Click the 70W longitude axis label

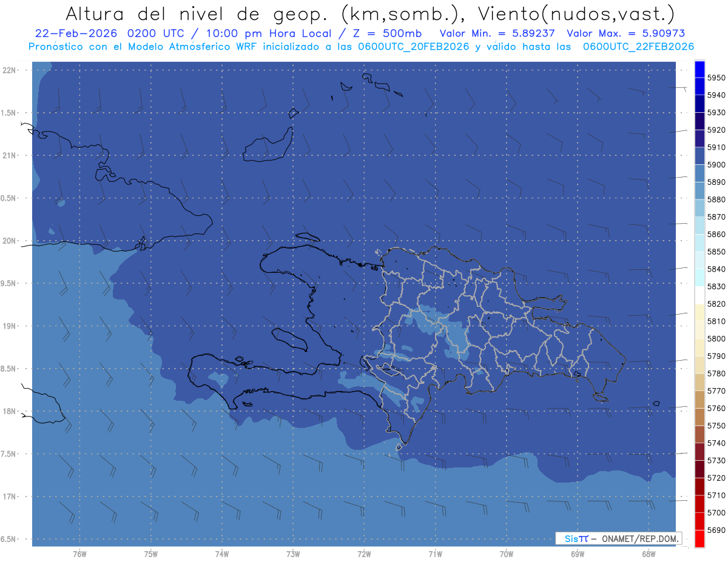pos(506,554)
